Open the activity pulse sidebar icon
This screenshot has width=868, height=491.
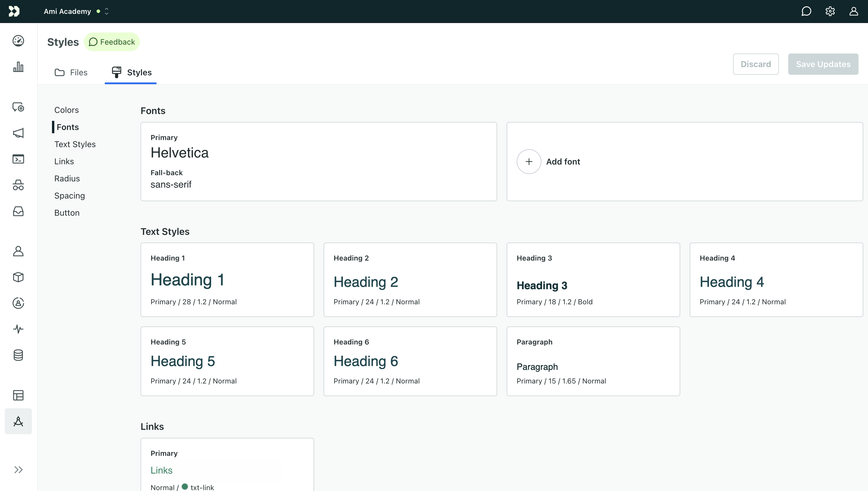tap(18, 329)
